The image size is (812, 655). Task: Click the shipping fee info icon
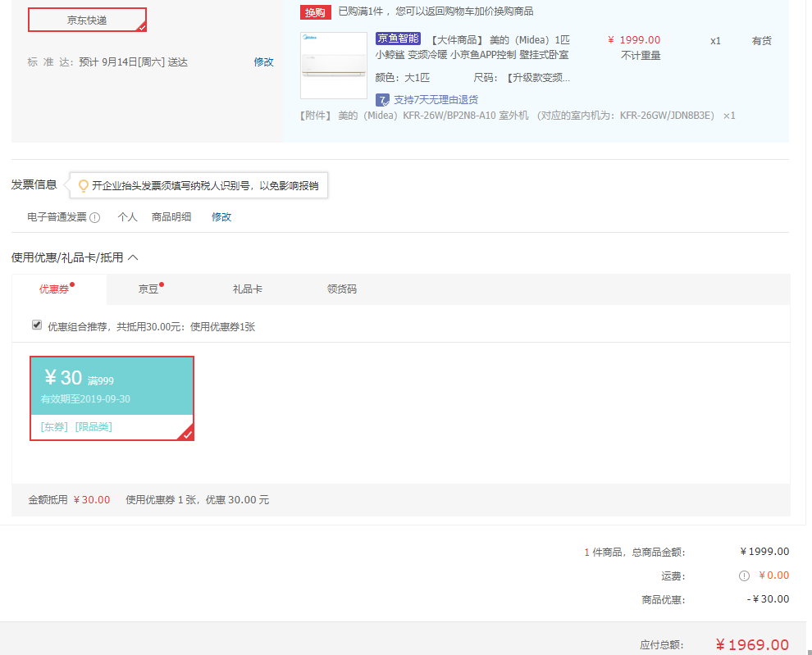coord(744,575)
